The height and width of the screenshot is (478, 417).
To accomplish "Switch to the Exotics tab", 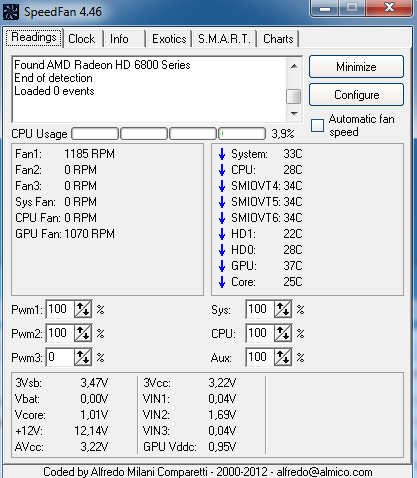I will [x=169, y=39].
